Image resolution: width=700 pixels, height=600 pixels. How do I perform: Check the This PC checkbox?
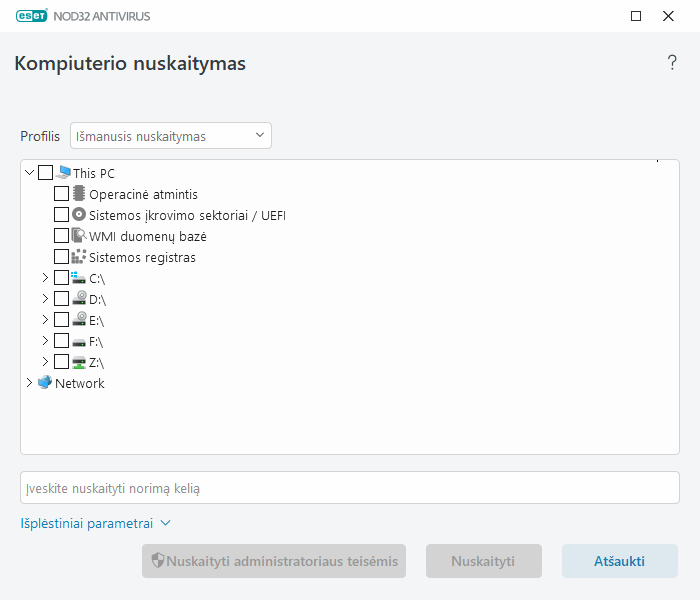(x=45, y=173)
